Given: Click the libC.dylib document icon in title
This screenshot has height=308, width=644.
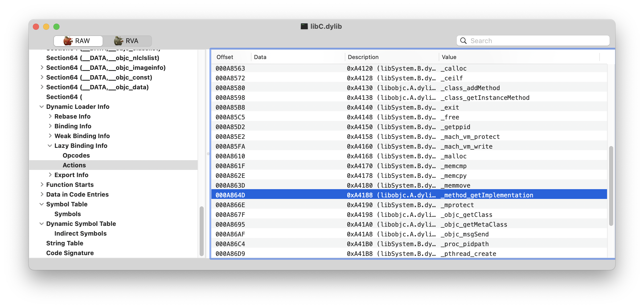Looking at the screenshot, I should (304, 26).
